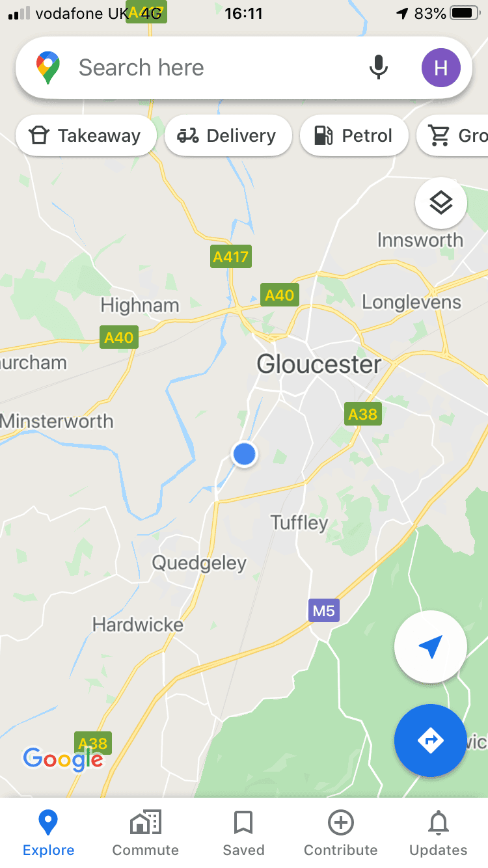Viewport: 488px width, 868px height.
Task: Tap the M5 motorway shield
Action: pos(324,611)
